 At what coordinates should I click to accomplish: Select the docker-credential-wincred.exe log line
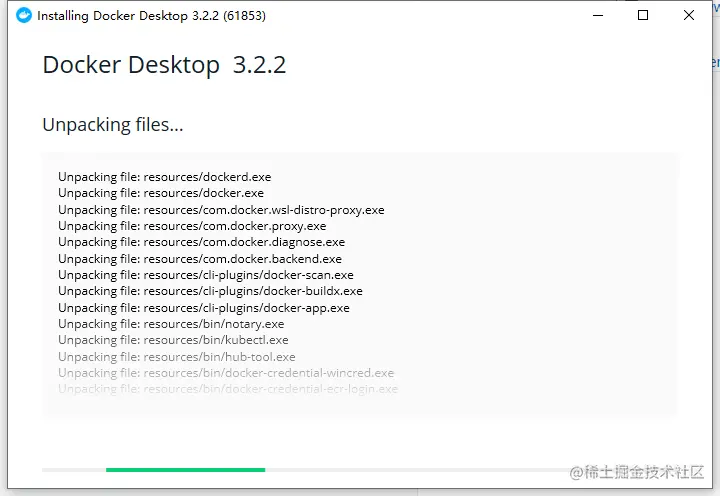click(x=226, y=373)
